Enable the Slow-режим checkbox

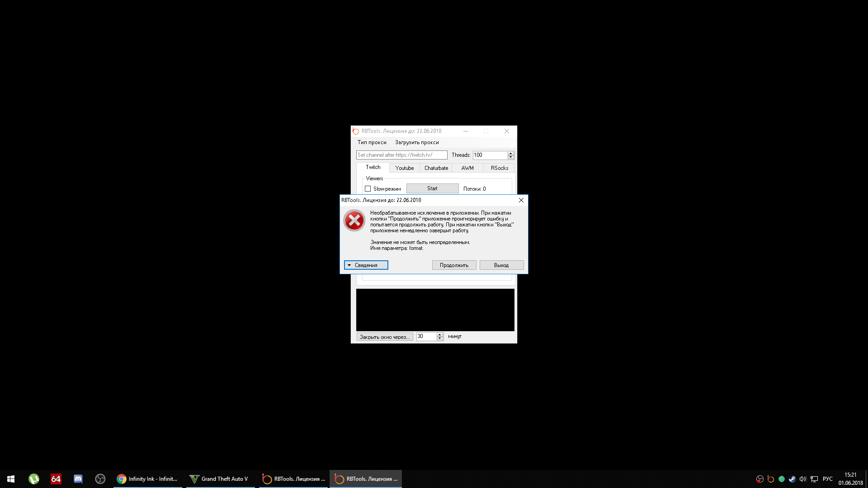[x=368, y=189]
